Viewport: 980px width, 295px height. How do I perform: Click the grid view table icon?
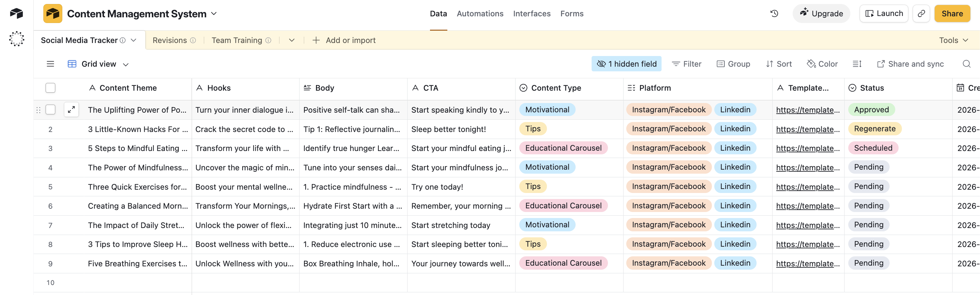[x=72, y=64]
